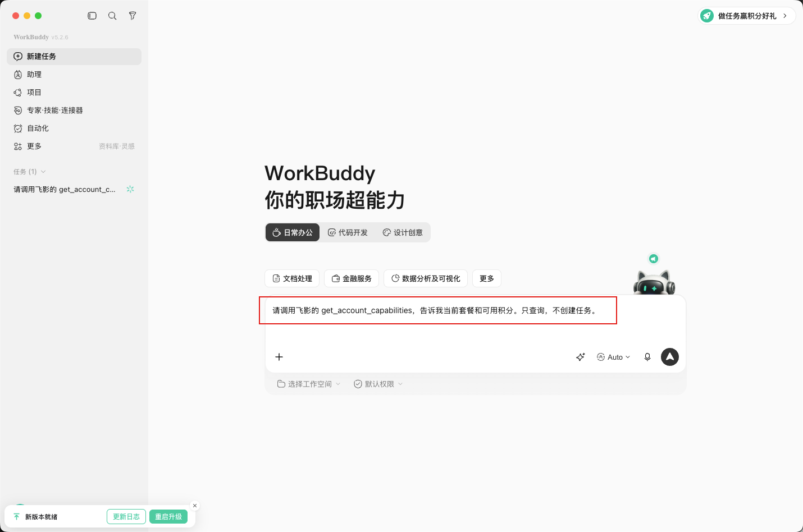803x532 pixels.
Task: Start voice input with the microphone icon
Action: (x=647, y=357)
